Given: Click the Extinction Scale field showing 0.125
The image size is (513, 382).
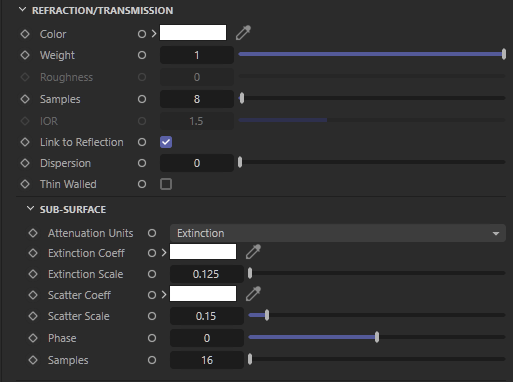Looking at the screenshot, I should [207, 274].
